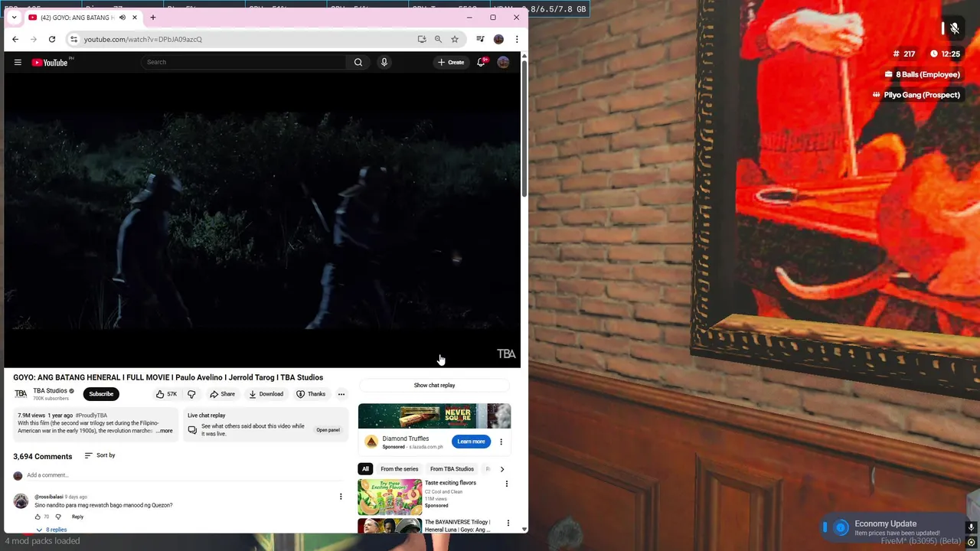Viewport: 980px width, 551px height.
Task: Open more actions ellipsis under the video
Action: coord(341,394)
